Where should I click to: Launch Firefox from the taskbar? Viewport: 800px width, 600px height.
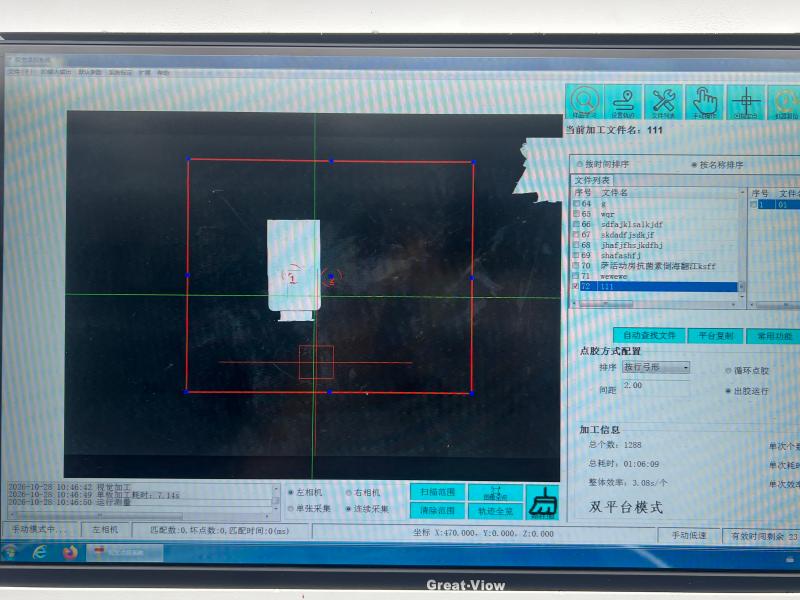69,552
